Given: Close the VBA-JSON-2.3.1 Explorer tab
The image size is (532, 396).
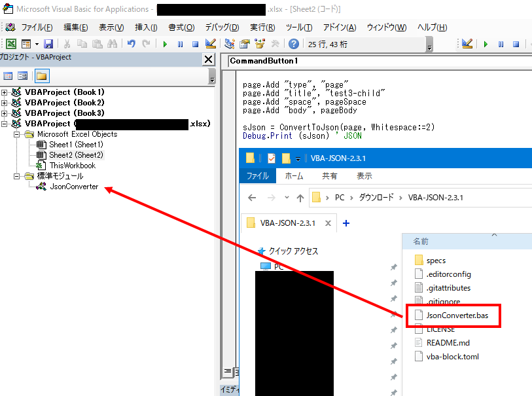Looking at the screenshot, I should click(328, 223).
